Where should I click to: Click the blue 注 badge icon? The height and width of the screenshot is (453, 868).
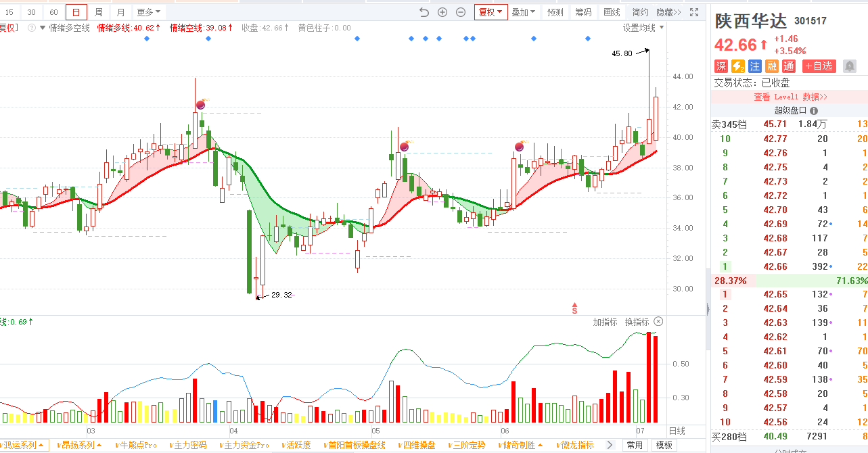(755, 66)
